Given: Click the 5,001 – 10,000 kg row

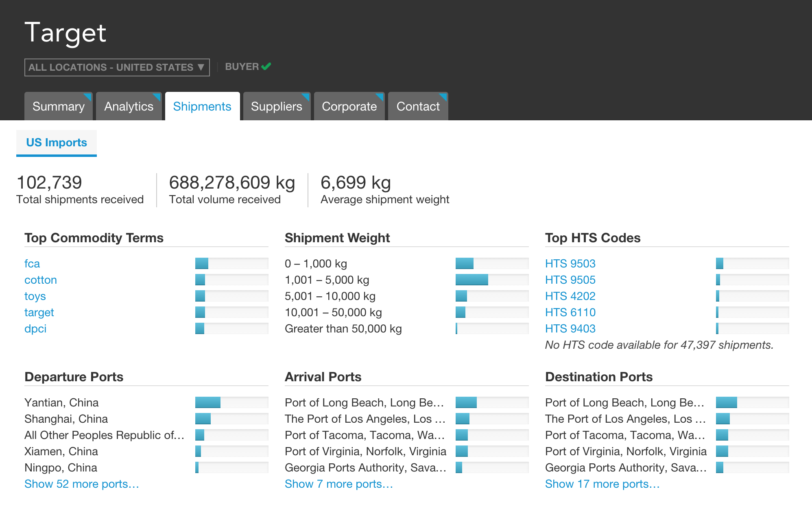Looking at the screenshot, I should [x=407, y=296].
